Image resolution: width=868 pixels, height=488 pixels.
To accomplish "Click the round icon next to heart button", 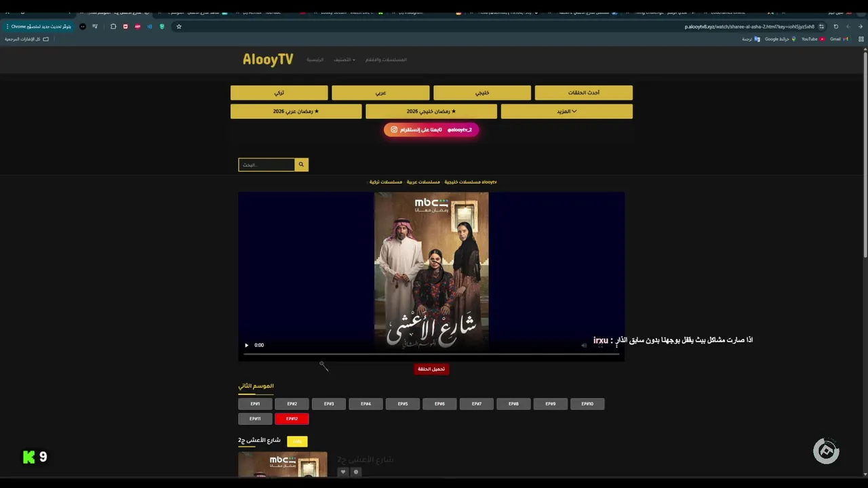I will [355, 472].
